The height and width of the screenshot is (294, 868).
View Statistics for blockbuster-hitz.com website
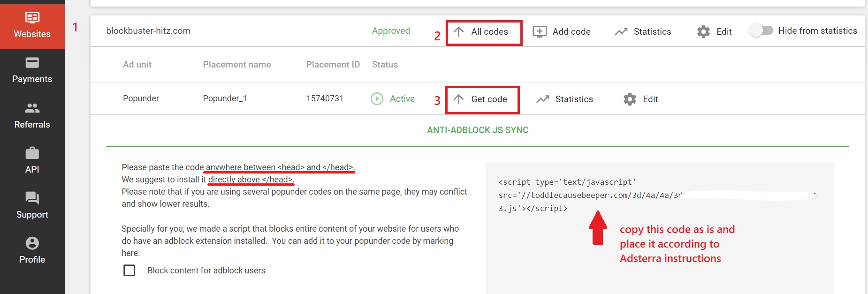(x=643, y=31)
